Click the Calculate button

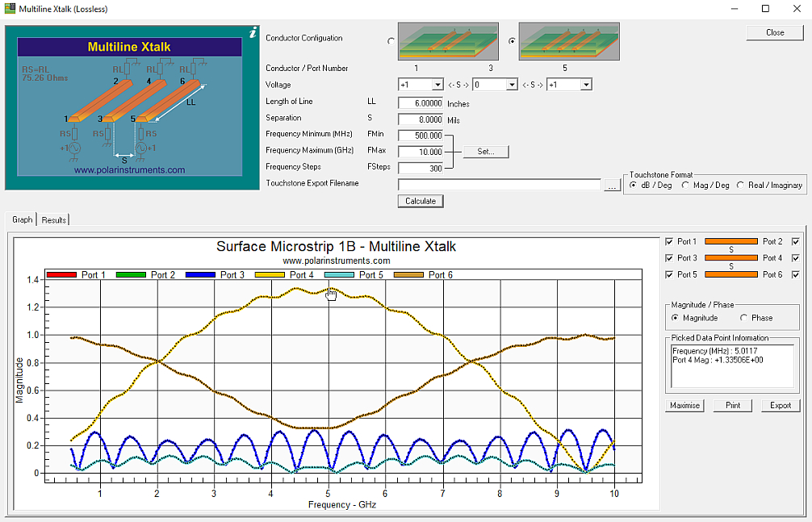[x=421, y=201]
